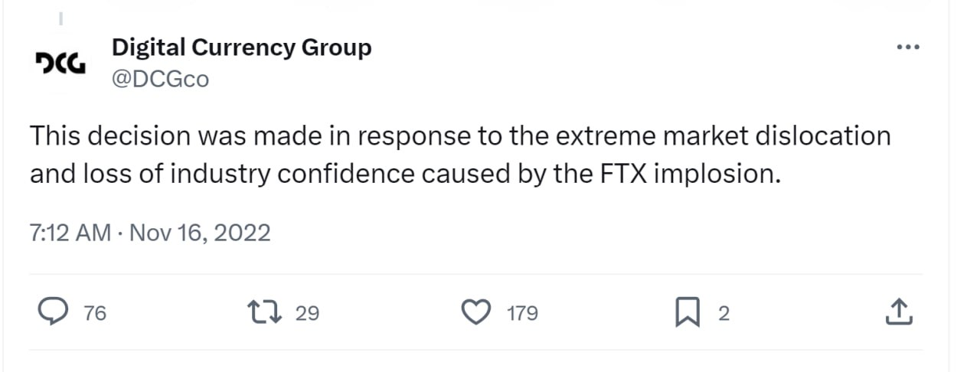Image resolution: width=980 pixels, height=372 pixels.
Task: Click the DCG logo avatar
Action: [x=61, y=63]
